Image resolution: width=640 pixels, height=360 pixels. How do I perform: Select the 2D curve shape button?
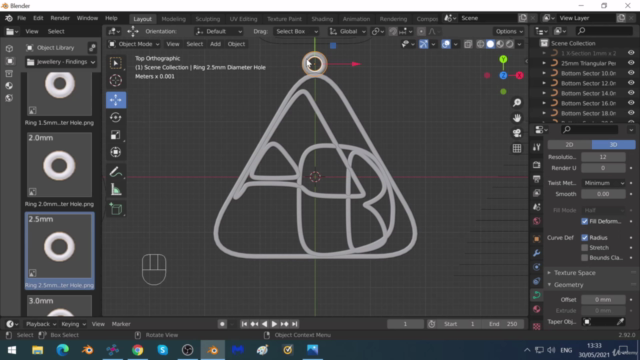[x=569, y=144]
